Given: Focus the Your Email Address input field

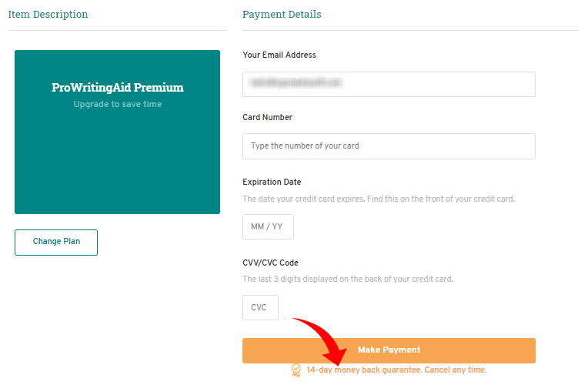Looking at the screenshot, I should [389, 84].
